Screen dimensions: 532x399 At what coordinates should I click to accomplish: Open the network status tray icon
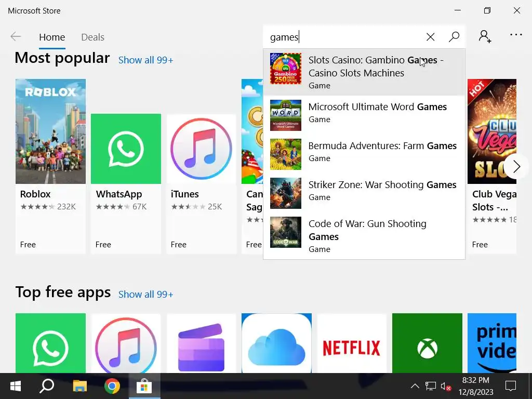[431, 386]
